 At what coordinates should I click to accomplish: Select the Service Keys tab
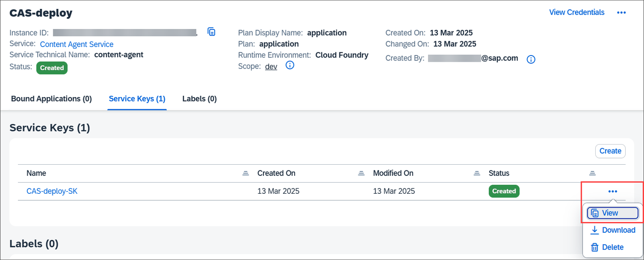coord(137,98)
